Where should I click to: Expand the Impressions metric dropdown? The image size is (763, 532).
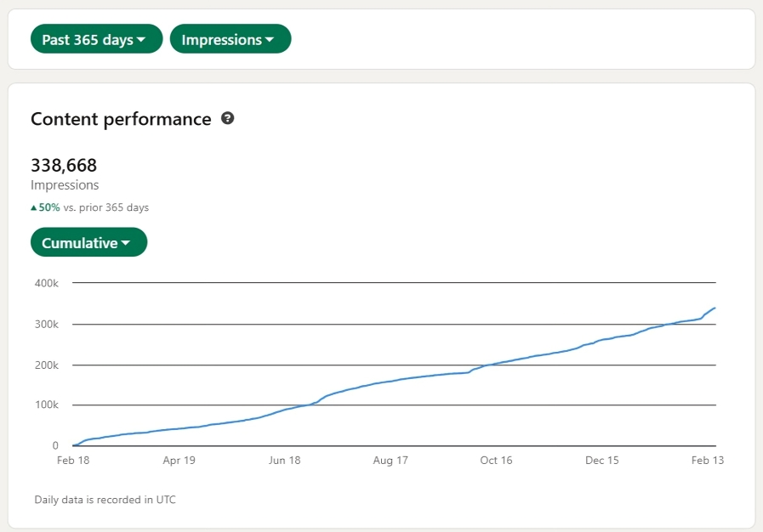[x=231, y=39]
